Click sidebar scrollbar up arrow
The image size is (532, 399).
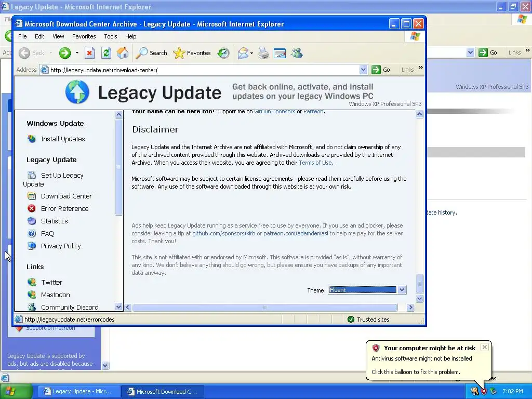point(118,114)
